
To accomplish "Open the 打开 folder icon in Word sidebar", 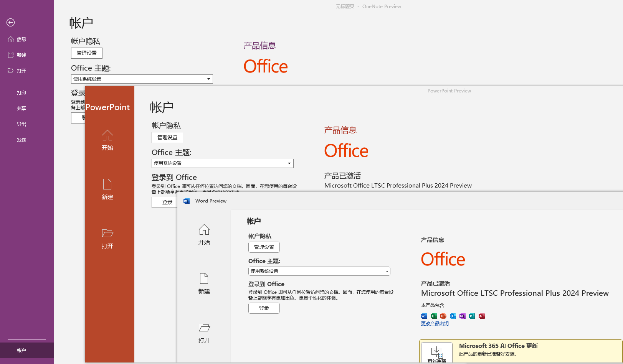I will pos(204,327).
